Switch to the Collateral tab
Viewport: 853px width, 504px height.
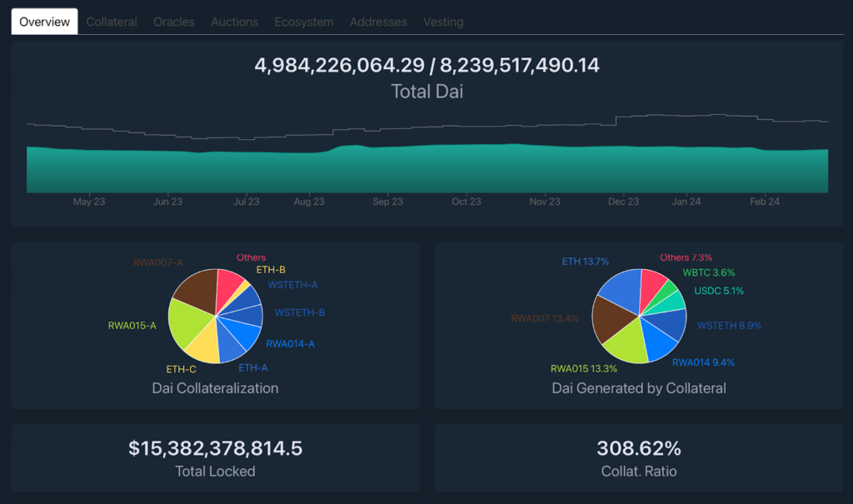tap(111, 22)
